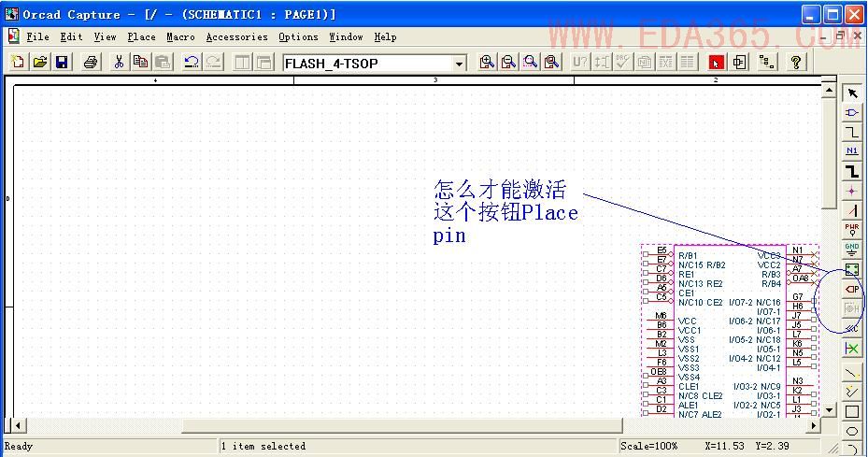The height and width of the screenshot is (457, 868).
Task: Select the Place Junction tool
Action: 852,191
